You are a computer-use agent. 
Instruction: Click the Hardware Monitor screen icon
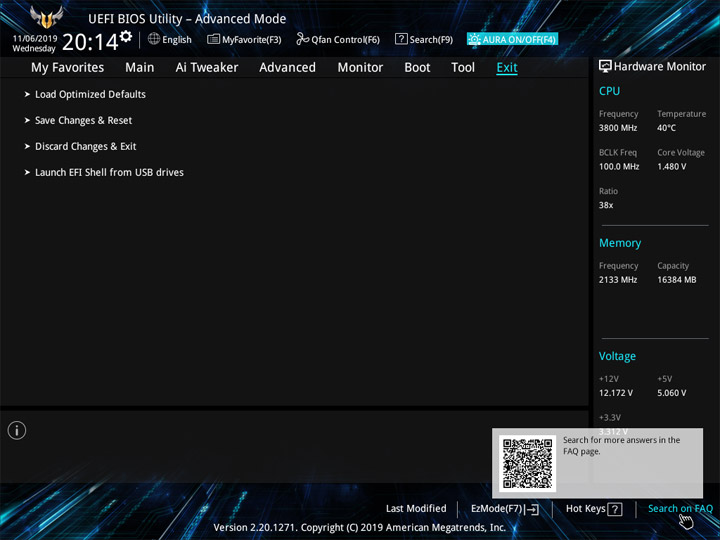click(605, 66)
